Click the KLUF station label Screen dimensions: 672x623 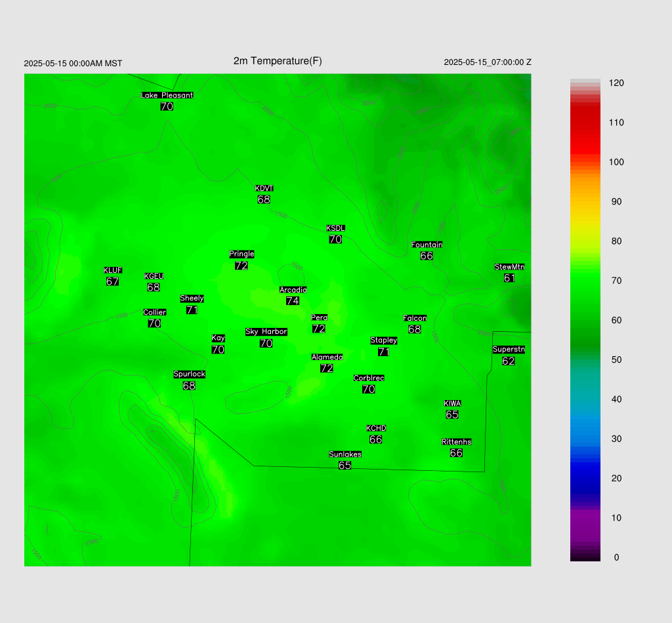[x=113, y=270]
